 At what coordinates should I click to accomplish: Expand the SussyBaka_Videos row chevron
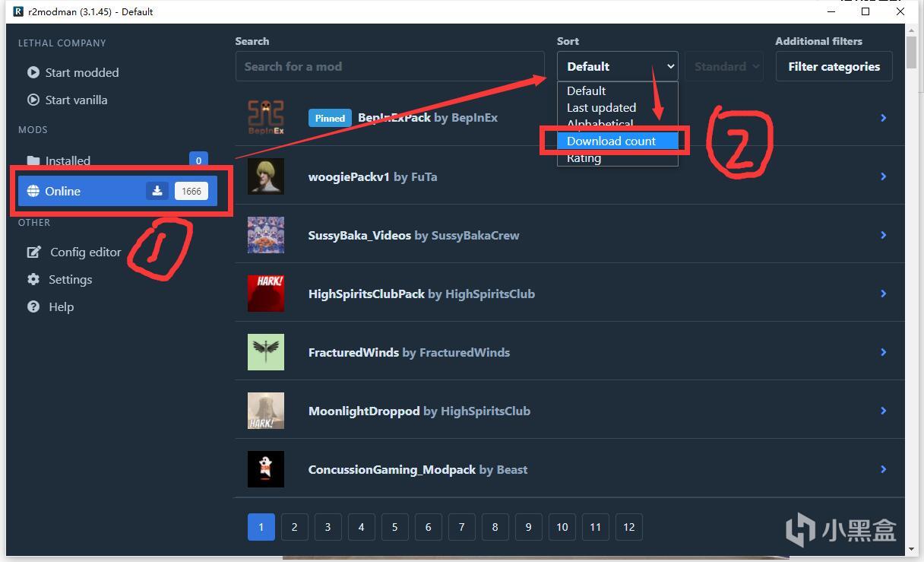point(884,235)
